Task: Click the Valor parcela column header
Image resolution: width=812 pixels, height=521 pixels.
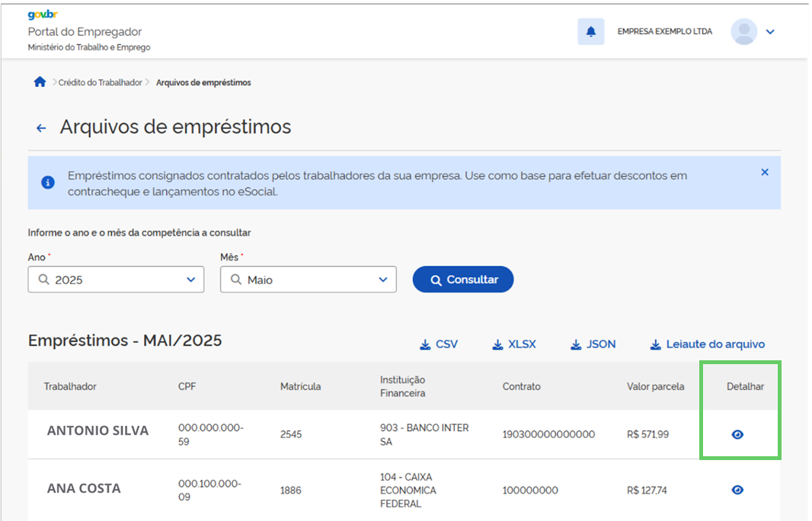Action: click(655, 386)
